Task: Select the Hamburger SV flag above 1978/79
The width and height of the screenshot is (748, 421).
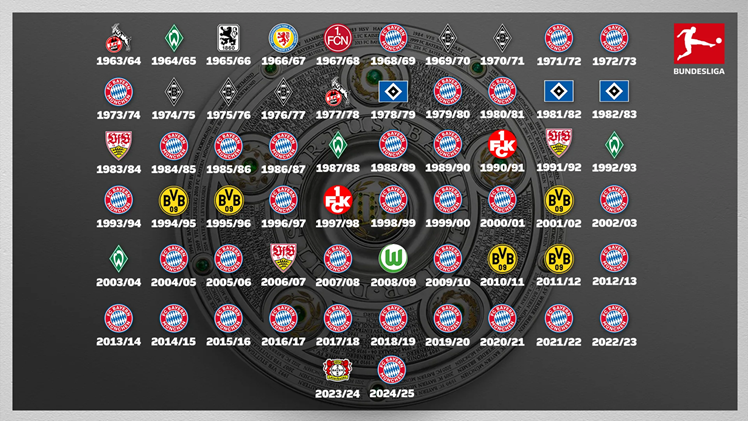Action: coord(393,92)
